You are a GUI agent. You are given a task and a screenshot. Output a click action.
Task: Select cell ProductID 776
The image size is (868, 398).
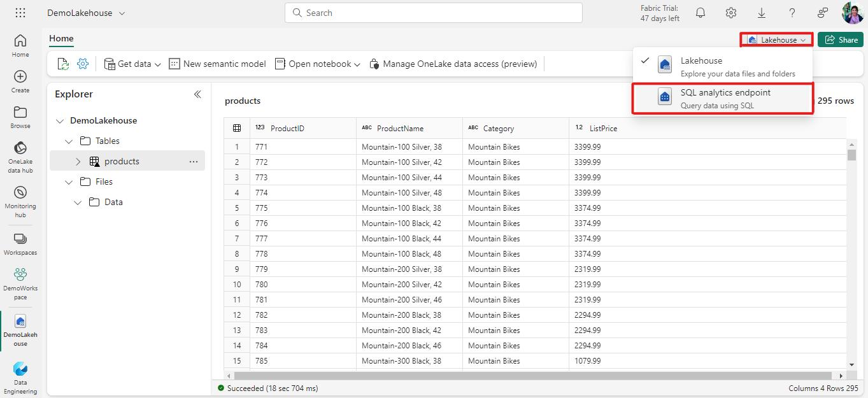[x=303, y=224]
